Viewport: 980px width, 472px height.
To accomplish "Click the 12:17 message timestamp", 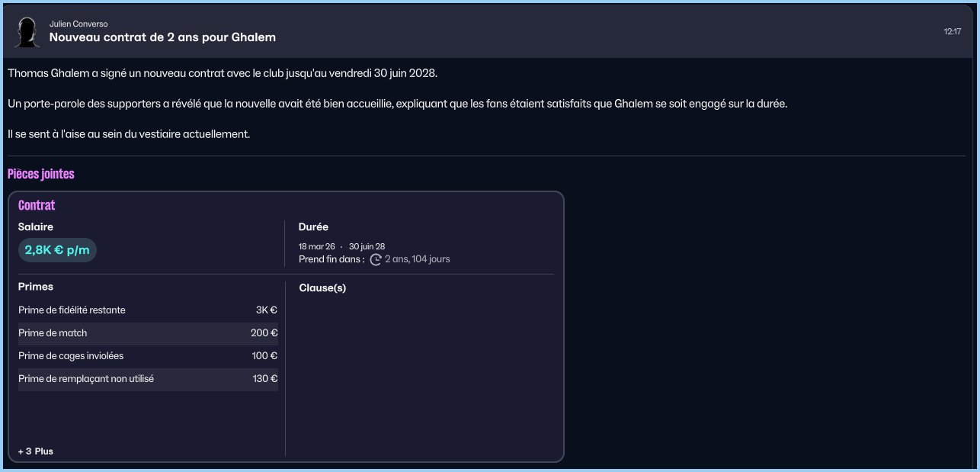I will (x=952, y=32).
